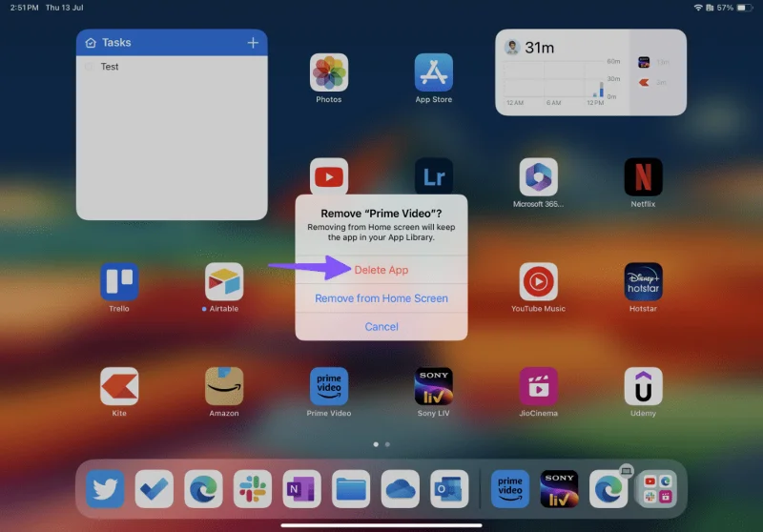Launch Netflix from the home screen
Viewport: 763px width, 532px height.
(x=643, y=177)
